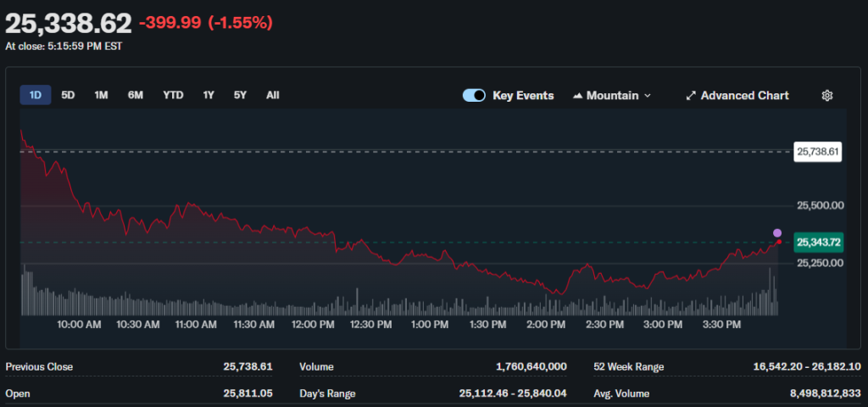Toggle the Key Events switch off
The image size is (868, 407).
click(x=474, y=96)
